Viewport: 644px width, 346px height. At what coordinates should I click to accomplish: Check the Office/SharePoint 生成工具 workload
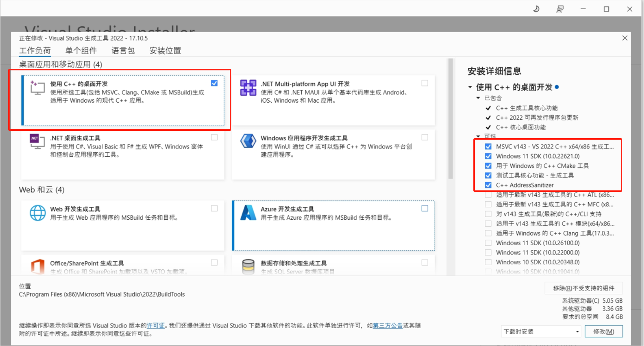tap(214, 262)
